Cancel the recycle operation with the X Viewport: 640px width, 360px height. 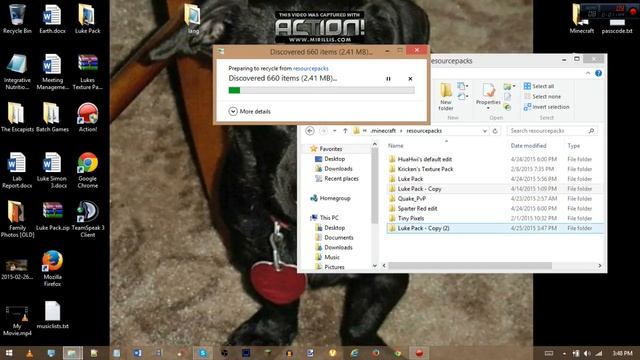point(410,79)
